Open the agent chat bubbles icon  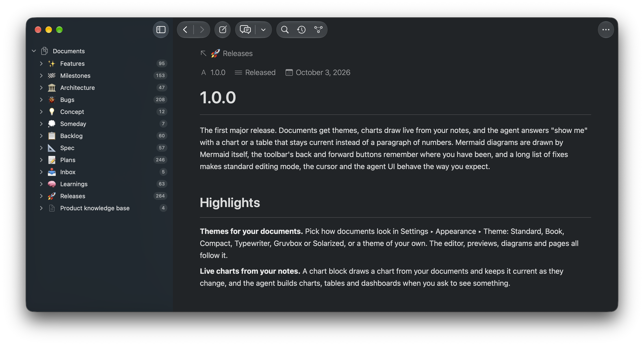pos(245,30)
